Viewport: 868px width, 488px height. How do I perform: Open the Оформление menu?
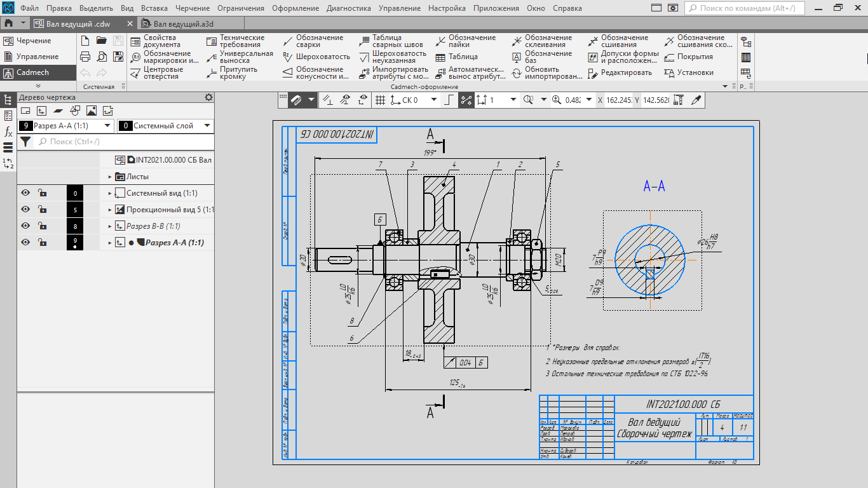295,8
